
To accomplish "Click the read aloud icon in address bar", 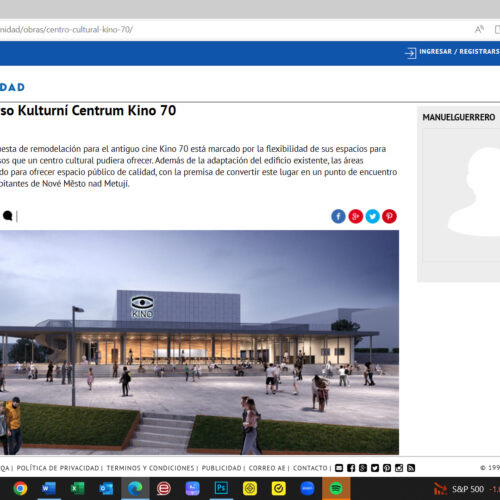I will [479, 30].
